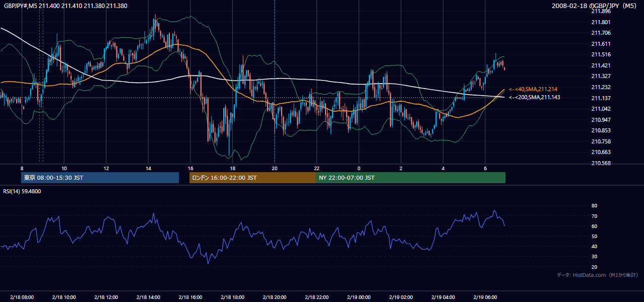
Task: Click hour tick 2 on price chart axis
Action: (401, 168)
